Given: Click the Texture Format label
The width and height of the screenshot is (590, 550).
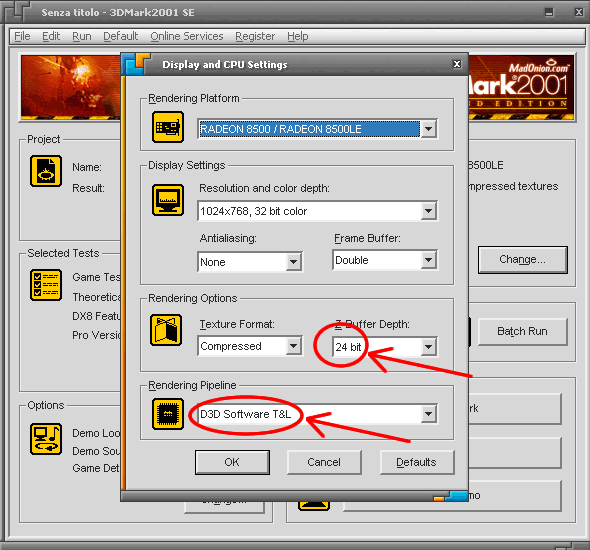Looking at the screenshot, I should click(x=237, y=324).
